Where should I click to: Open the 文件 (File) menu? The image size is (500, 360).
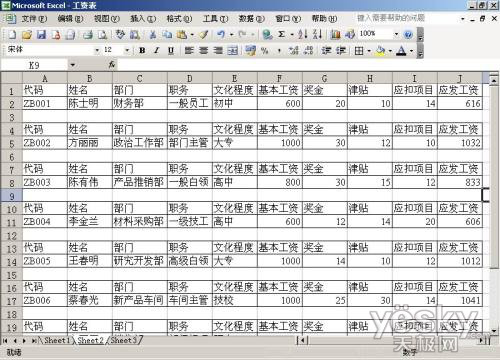click(34, 19)
